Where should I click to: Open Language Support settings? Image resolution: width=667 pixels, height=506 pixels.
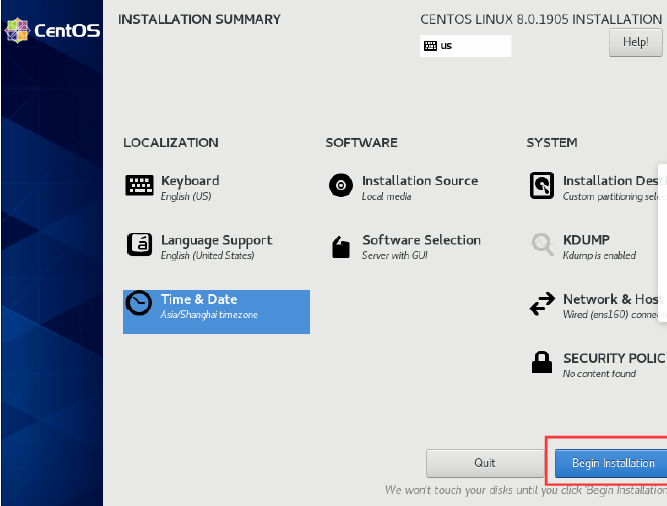pos(200,247)
